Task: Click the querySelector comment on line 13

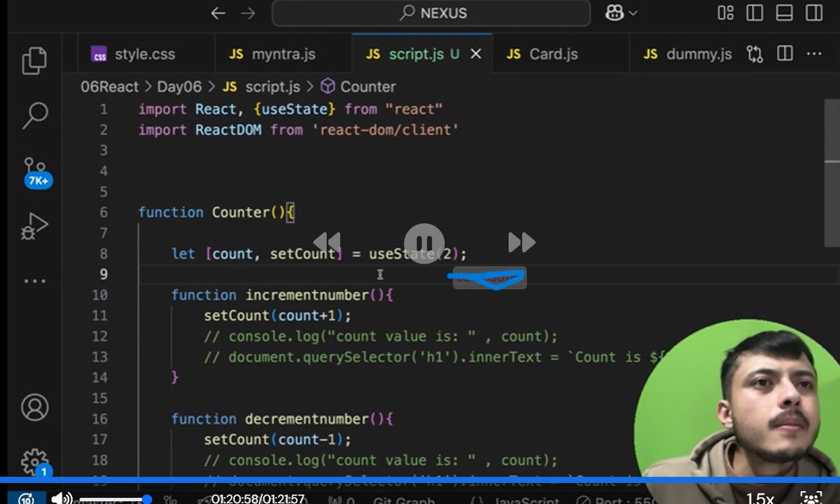Action: [x=433, y=357]
